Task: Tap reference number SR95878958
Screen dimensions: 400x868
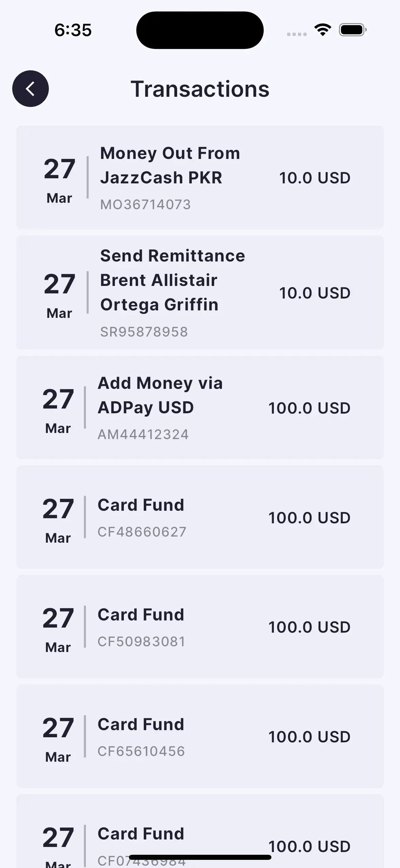Action: pos(144,332)
